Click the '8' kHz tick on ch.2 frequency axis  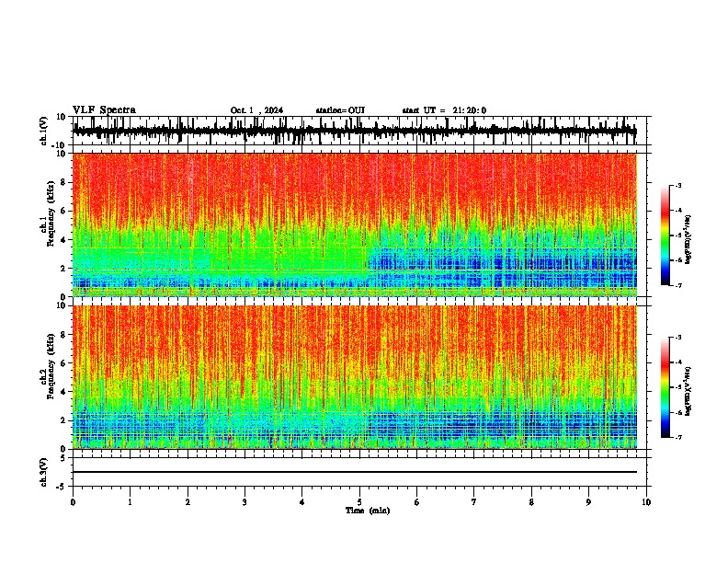(x=64, y=335)
